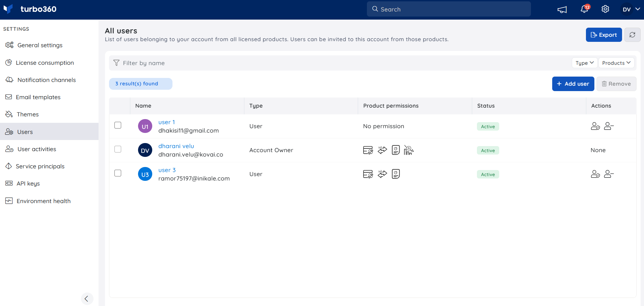Open the notifications bell with 12 badge
The height and width of the screenshot is (306, 644).
[x=585, y=9]
